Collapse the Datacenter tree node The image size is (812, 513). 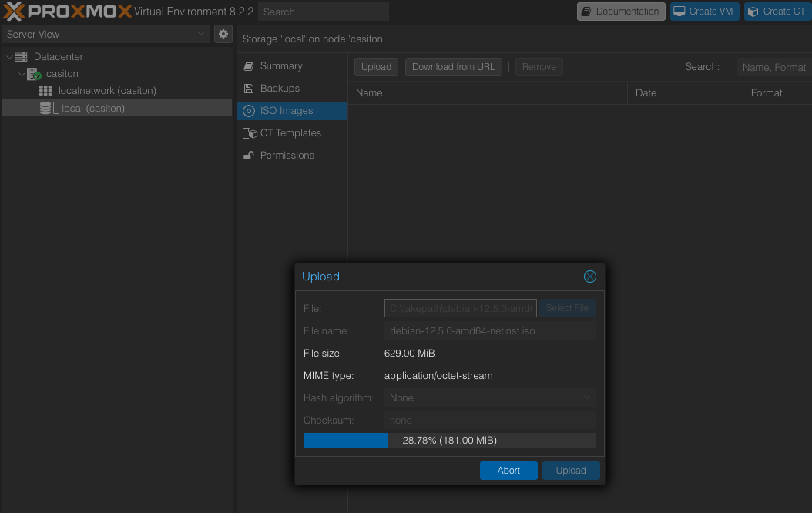9,57
